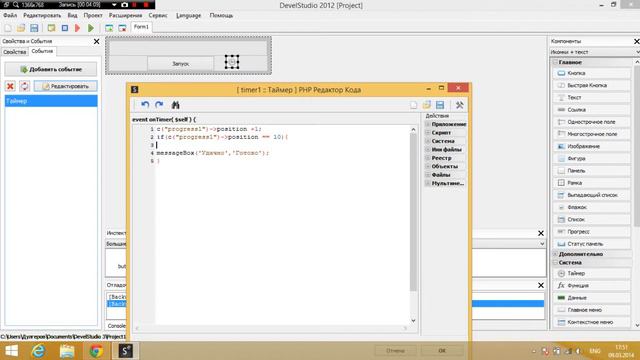Select the Ссылка component
The image size is (640, 360).
[592, 110]
